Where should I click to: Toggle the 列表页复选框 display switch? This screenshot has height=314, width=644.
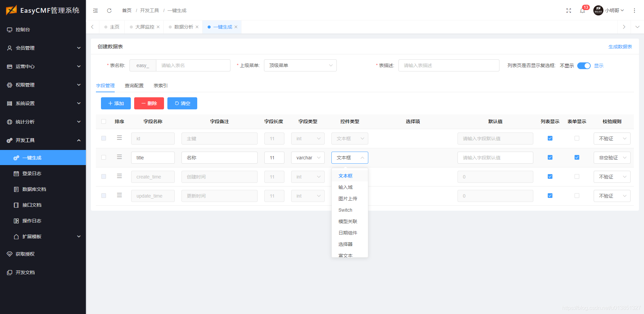point(584,66)
